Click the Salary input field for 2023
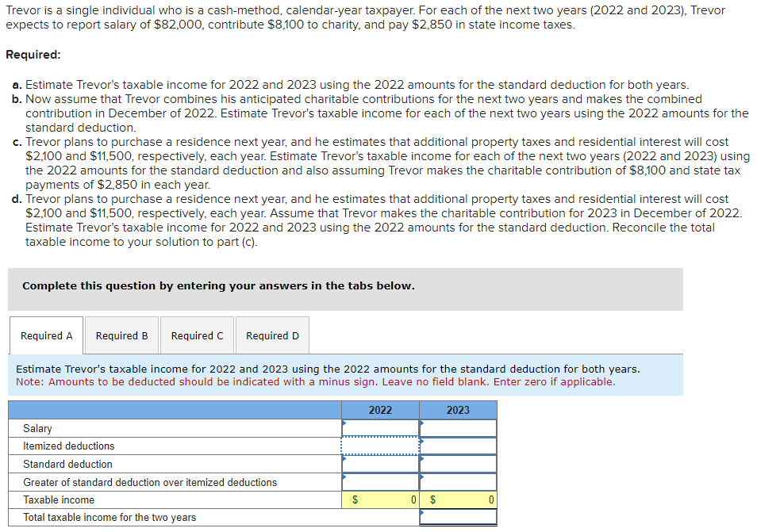The image size is (757, 532). pos(458,428)
